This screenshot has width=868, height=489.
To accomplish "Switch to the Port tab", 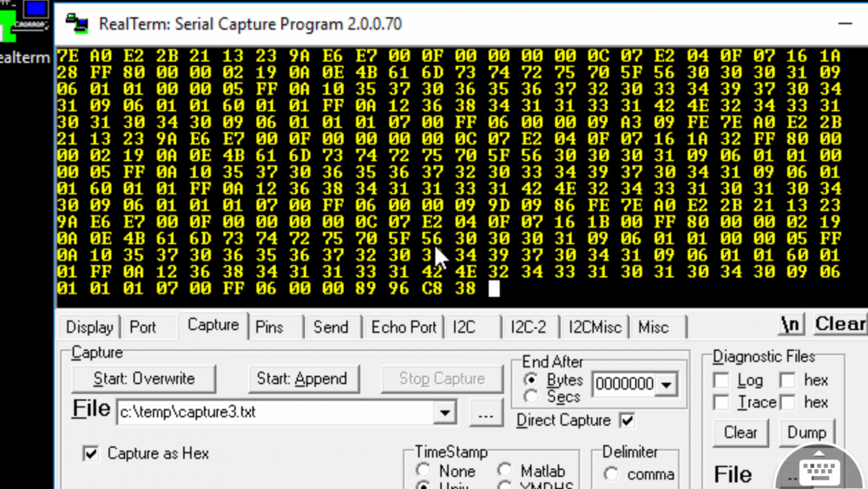I will [x=143, y=327].
